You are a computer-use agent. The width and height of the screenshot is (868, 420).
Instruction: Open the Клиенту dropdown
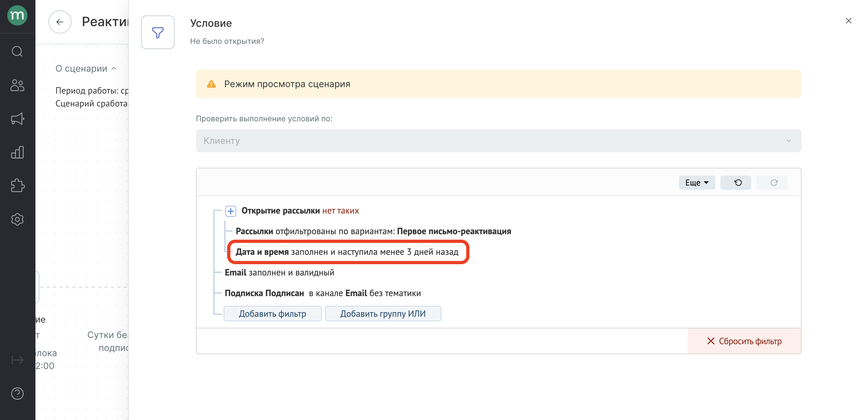(498, 141)
